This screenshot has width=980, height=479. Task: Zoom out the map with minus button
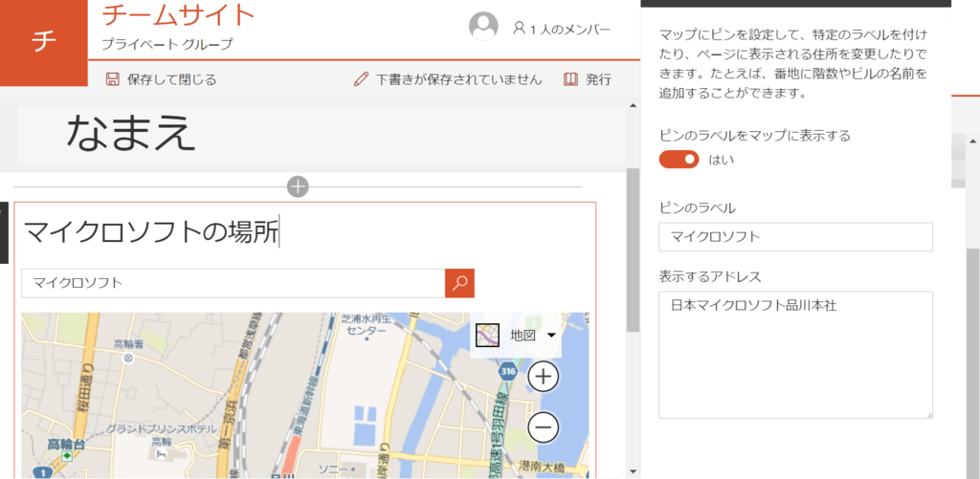pyautogui.click(x=544, y=427)
